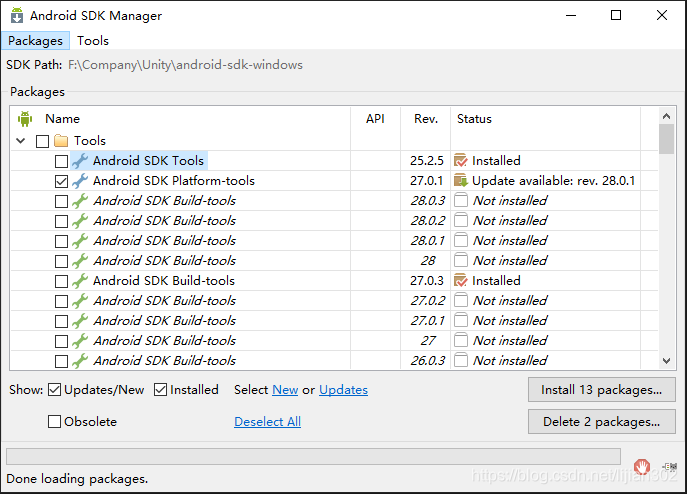
Task: Maximize the Android SDK Manager window
Action: click(616, 15)
